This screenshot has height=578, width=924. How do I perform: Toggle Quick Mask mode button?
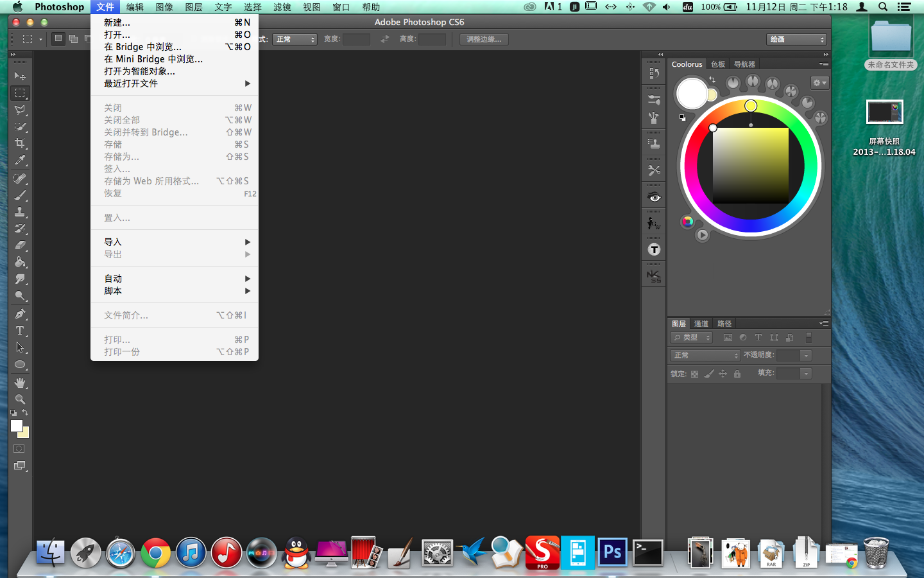tap(20, 449)
